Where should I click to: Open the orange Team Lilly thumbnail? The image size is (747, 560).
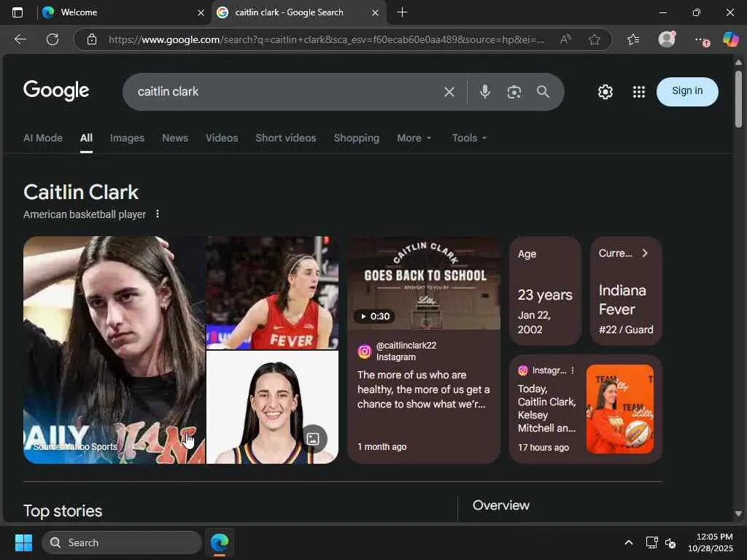coord(620,409)
